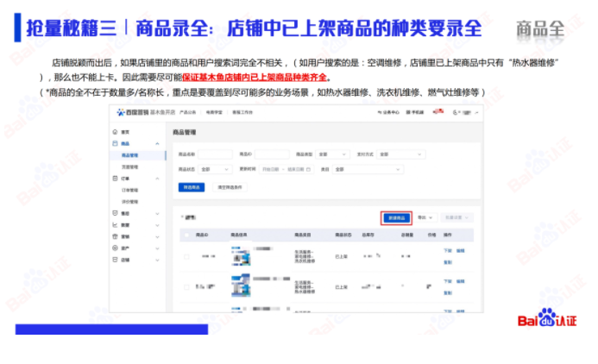Click the 数据 chart icon in the sidebar

click(115, 225)
